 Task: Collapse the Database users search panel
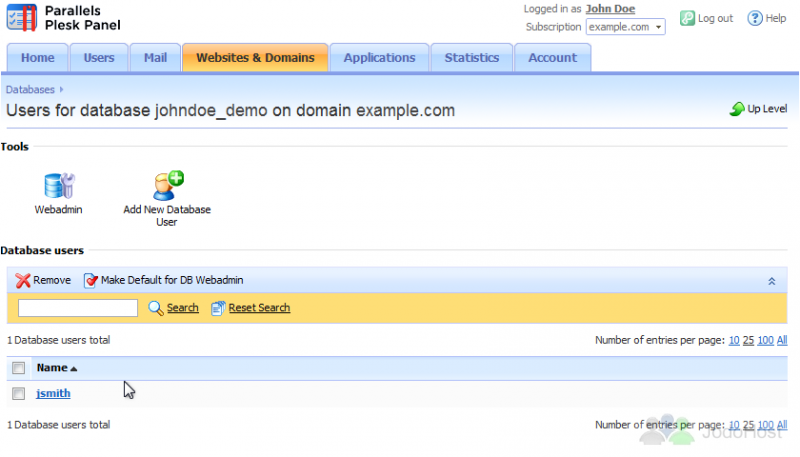coord(771,281)
